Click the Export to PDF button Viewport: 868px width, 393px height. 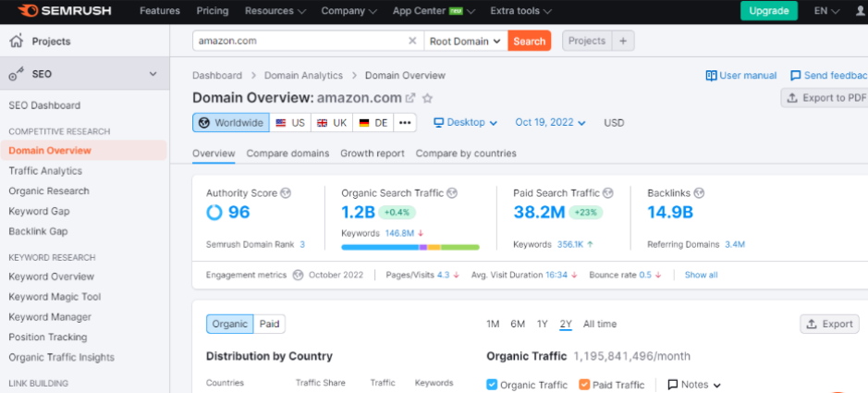click(824, 97)
